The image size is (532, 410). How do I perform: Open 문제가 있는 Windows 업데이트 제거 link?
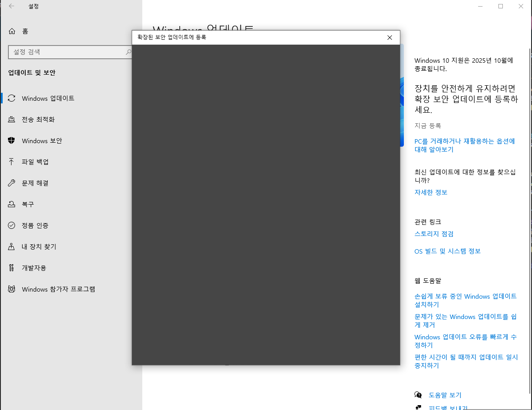466,321
